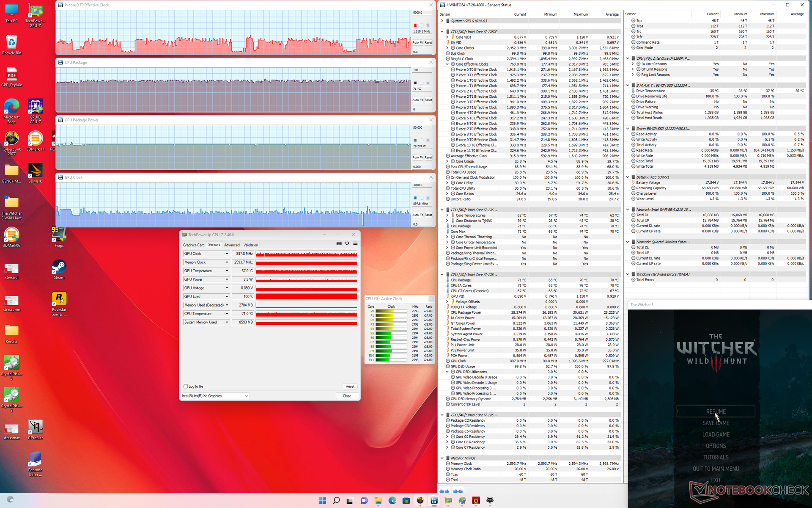
Task: Click GPU-Z refresh sensors icon
Action: 347,243
